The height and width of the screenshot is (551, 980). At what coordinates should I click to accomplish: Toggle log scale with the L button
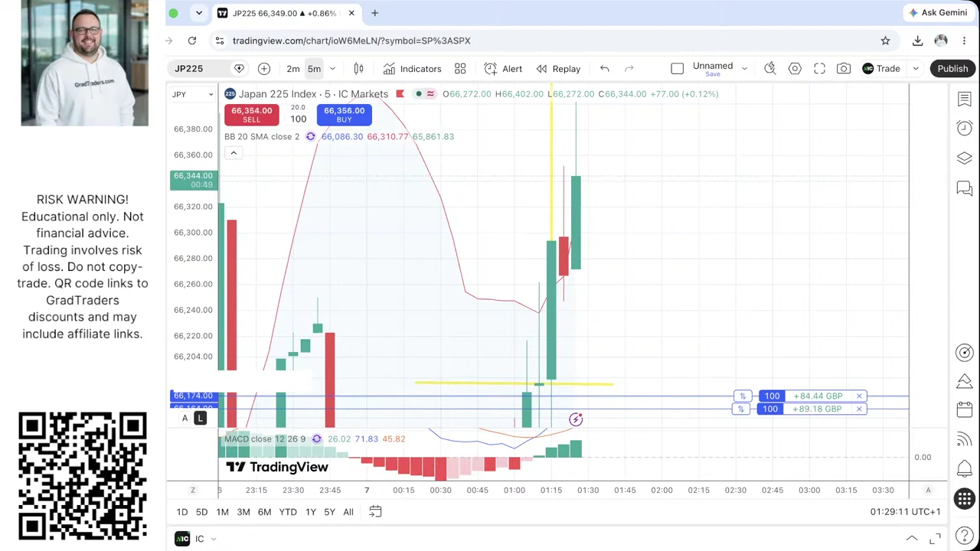200,418
